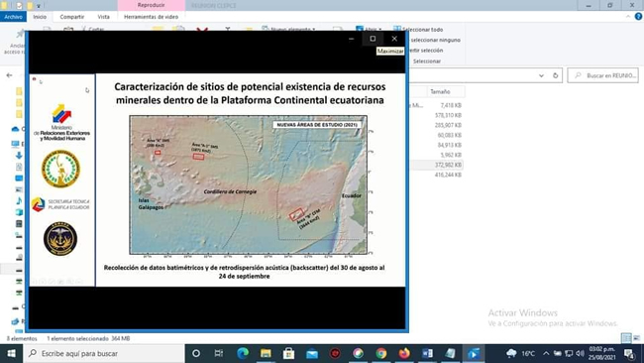644x363 pixels.
Task: Select the Reproducir contextual tab
Action: 152,5
